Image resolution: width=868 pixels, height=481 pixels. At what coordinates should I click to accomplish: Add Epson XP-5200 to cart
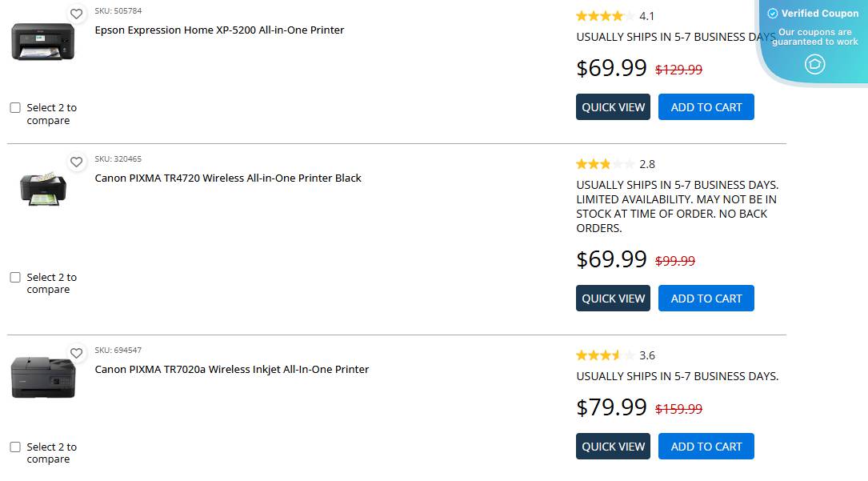[706, 106]
